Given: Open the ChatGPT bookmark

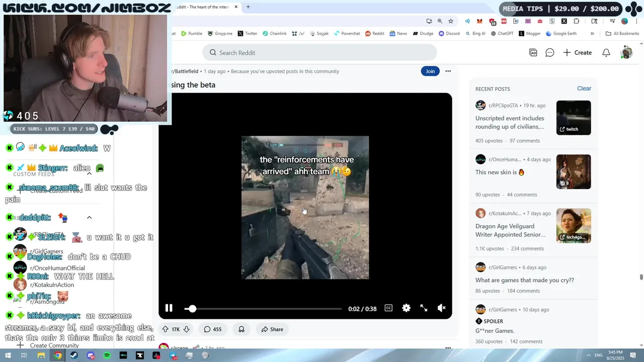Looking at the screenshot, I should 502,34.
